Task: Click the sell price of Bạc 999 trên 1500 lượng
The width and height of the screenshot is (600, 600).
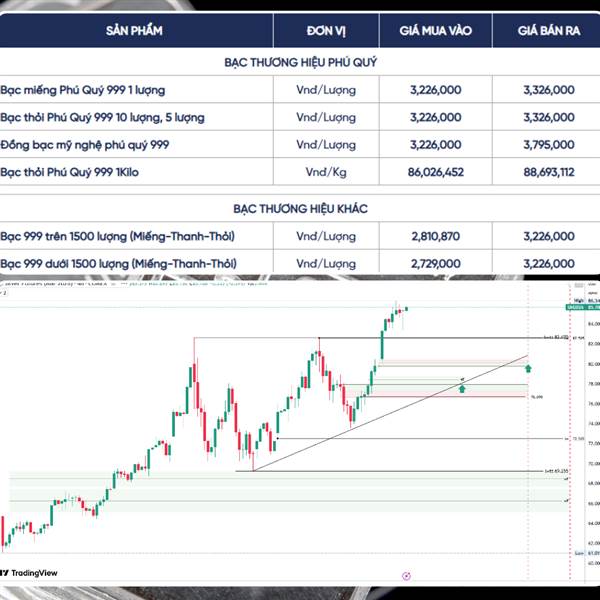Action: [549, 236]
